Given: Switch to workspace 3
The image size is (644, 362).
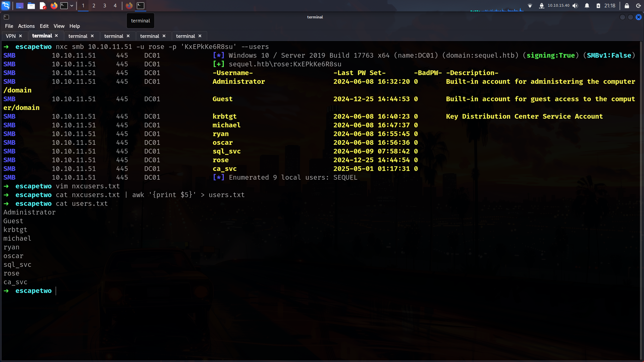Looking at the screenshot, I should [105, 5].
